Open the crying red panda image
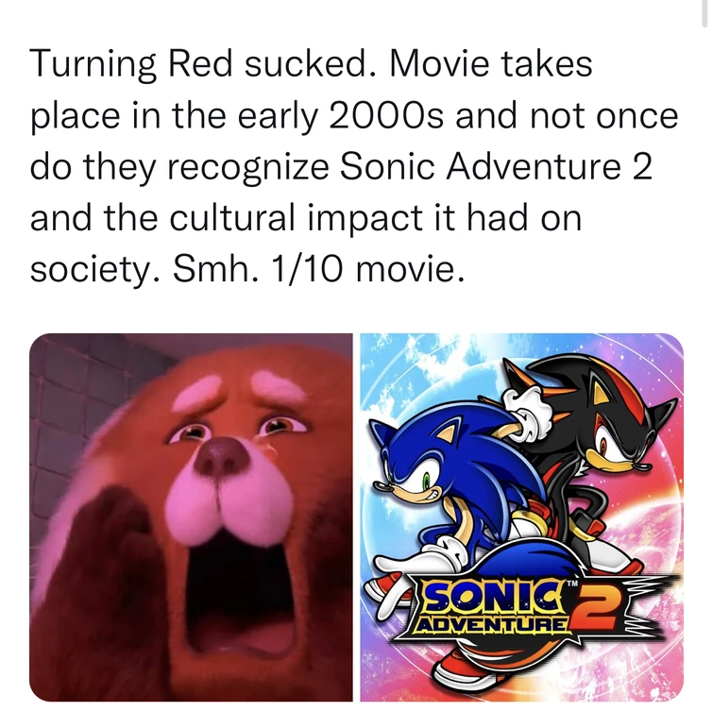Viewport: 713px width, 728px height. tap(191, 517)
